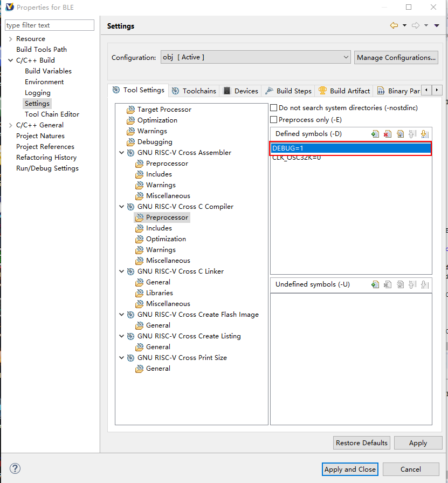Add a new undefined symbol
The image size is (448, 483).
click(x=375, y=284)
